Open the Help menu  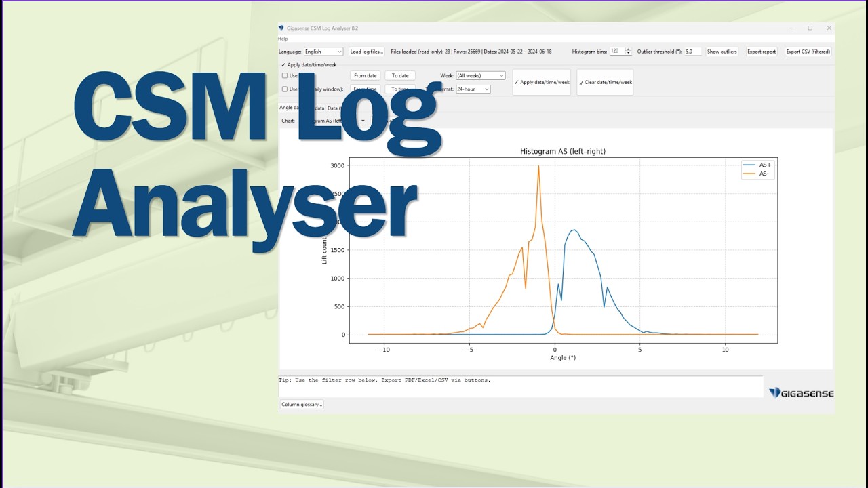tap(283, 39)
